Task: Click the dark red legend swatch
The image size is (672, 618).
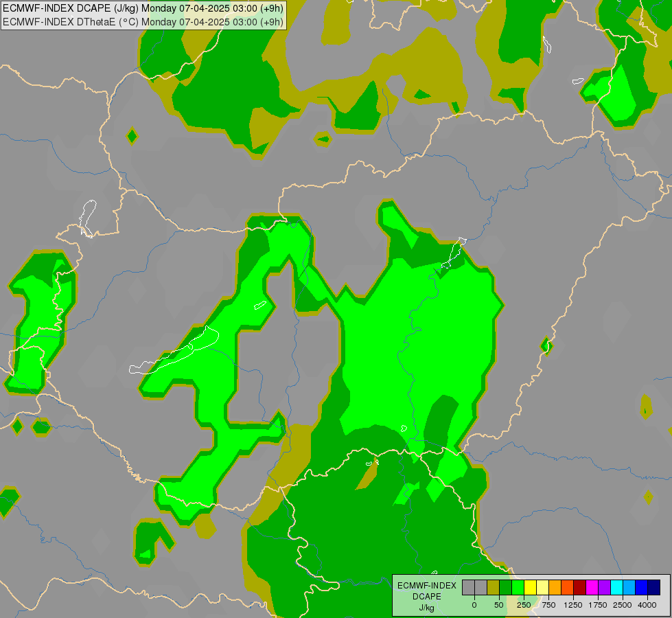Action: point(580,587)
